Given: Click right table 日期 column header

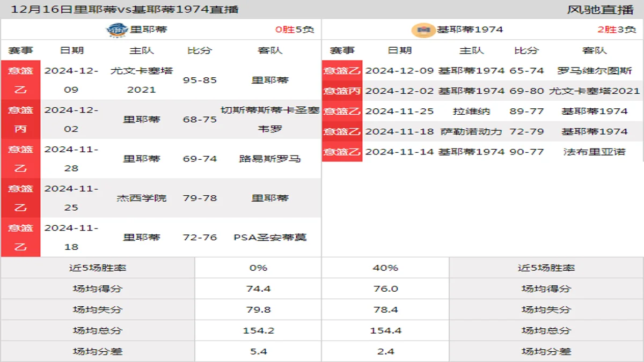Looking at the screenshot, I should (x=400, y=50).
